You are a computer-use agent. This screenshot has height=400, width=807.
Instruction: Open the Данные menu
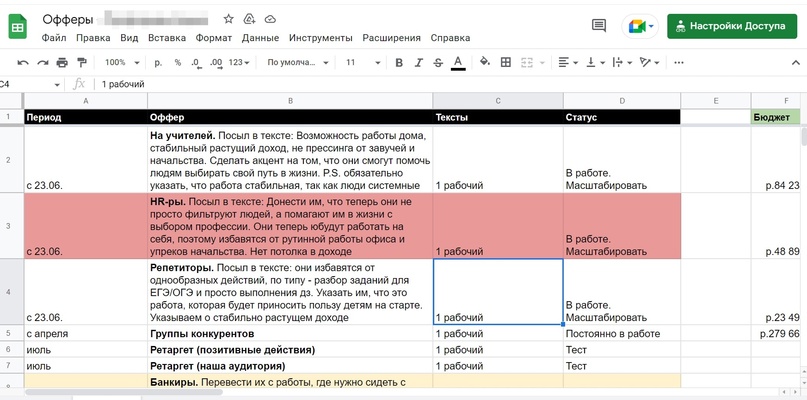coord(260,38)
